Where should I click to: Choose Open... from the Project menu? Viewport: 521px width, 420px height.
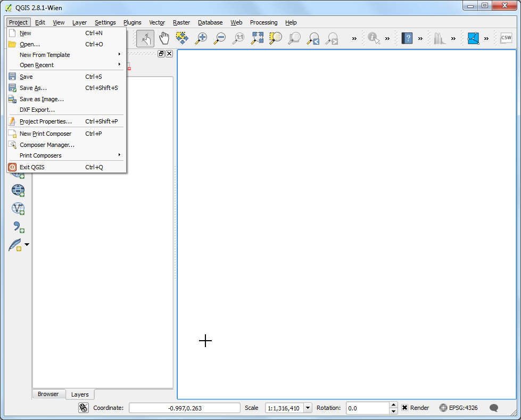[x=67, y=44]
